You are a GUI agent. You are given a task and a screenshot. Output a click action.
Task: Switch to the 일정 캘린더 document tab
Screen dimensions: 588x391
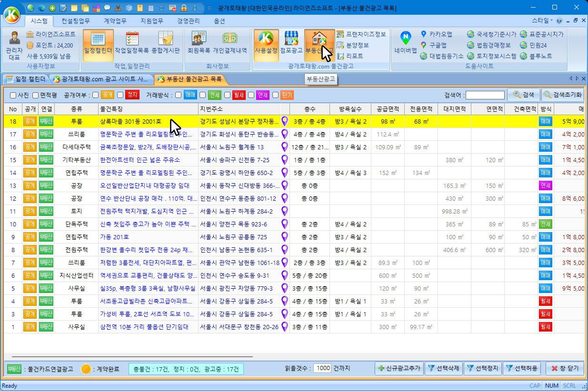pos(26,79)
